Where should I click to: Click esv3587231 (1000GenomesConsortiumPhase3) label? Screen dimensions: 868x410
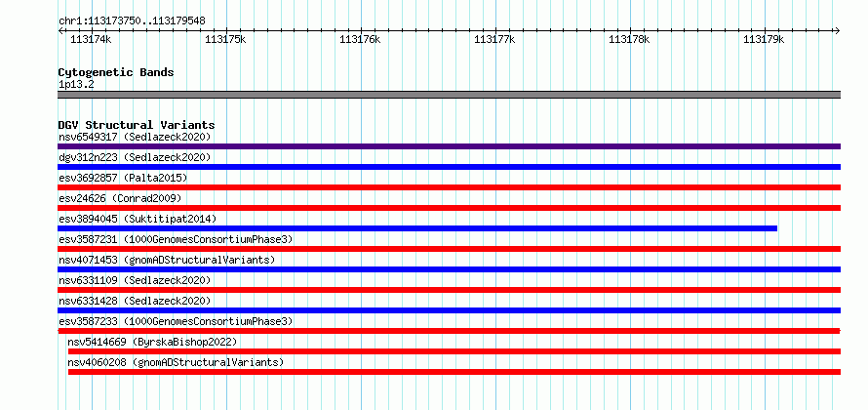pyautogui.click(x=176, y=239)
